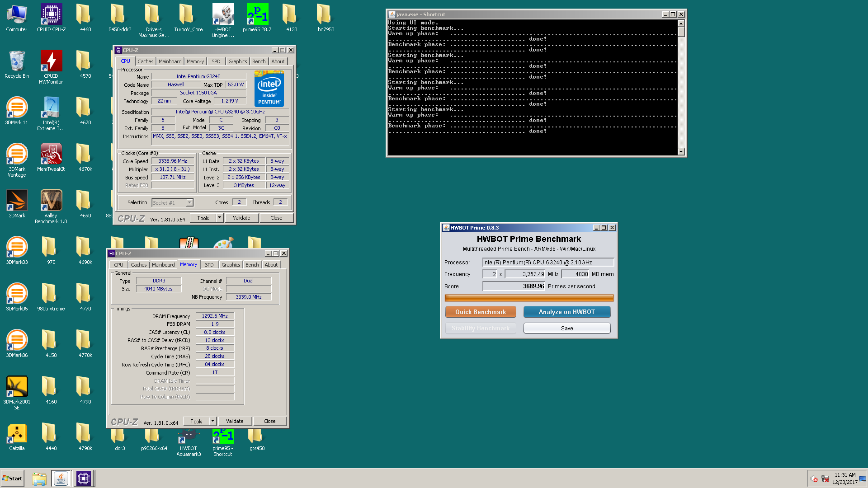868x488 pixels.
Task: Open 3DMark Vantage shortcut
Action: click(17, 160)
